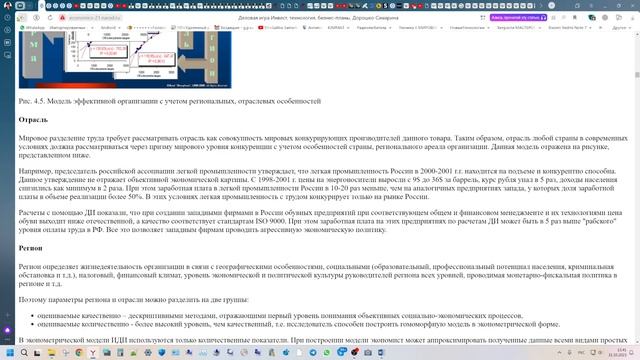Show more bookmarks with the » chevron
Screen dimensions: 640x360
tap(600, 28)
